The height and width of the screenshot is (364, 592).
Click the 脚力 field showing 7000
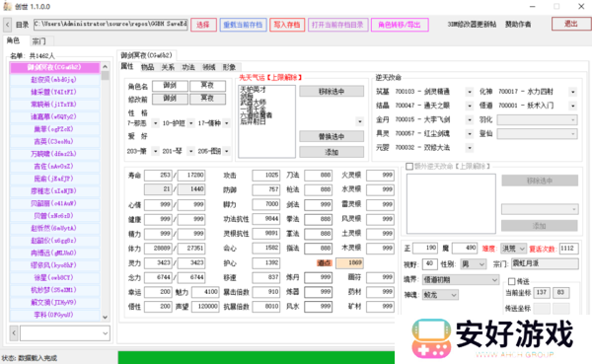(x=266, y=204)
